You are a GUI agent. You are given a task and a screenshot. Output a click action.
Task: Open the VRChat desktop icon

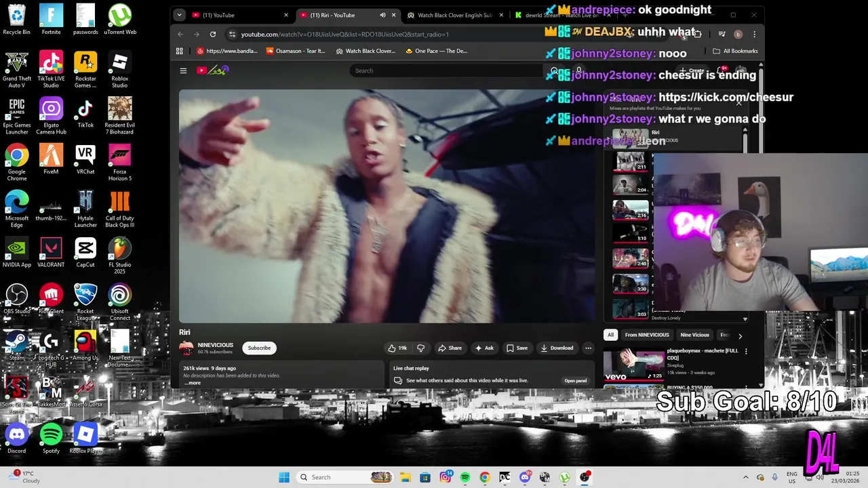pyautogui.click(x=85, y=159)
